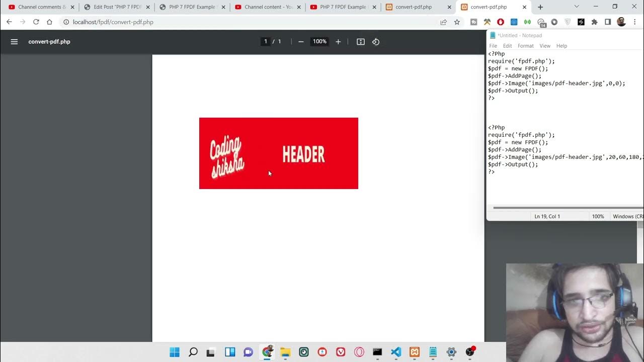
Task: Switch to the Channel comments tab
Action: point(39,7)
